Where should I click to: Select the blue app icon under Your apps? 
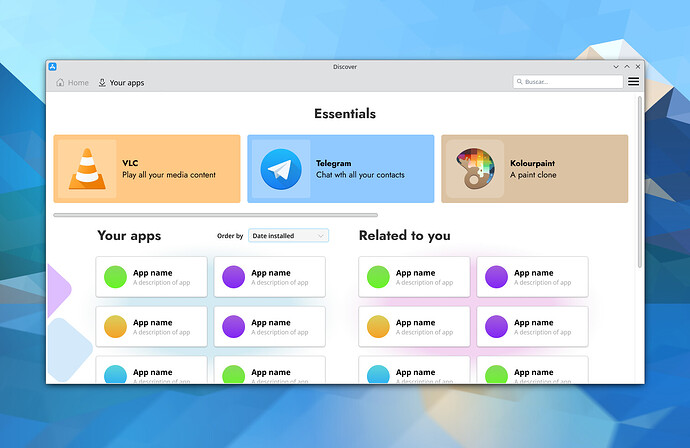click(x=115, y=374)
